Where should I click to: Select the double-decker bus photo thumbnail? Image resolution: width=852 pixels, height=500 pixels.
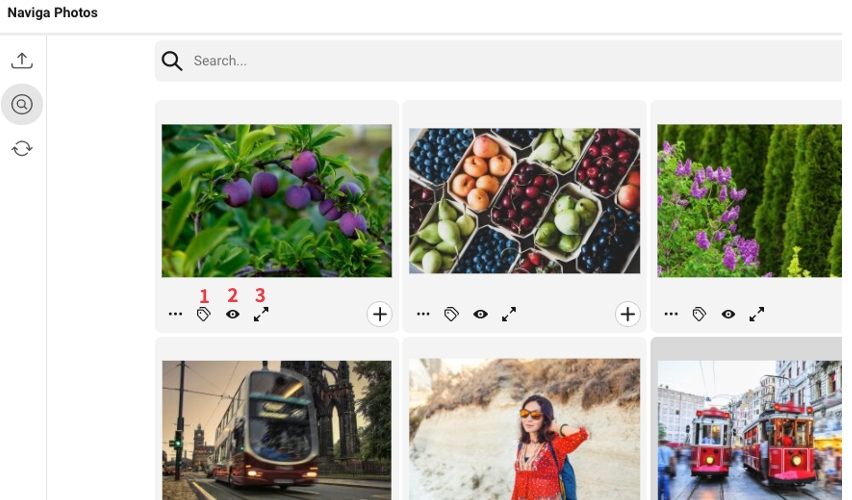tap(277, 425)
